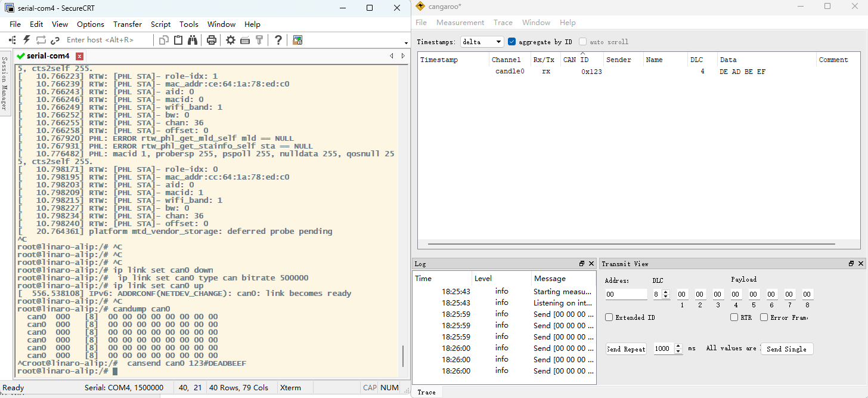The image size is (868, 398).
Task: Click the Paste clipboard icon
Action: pos(178,40)
